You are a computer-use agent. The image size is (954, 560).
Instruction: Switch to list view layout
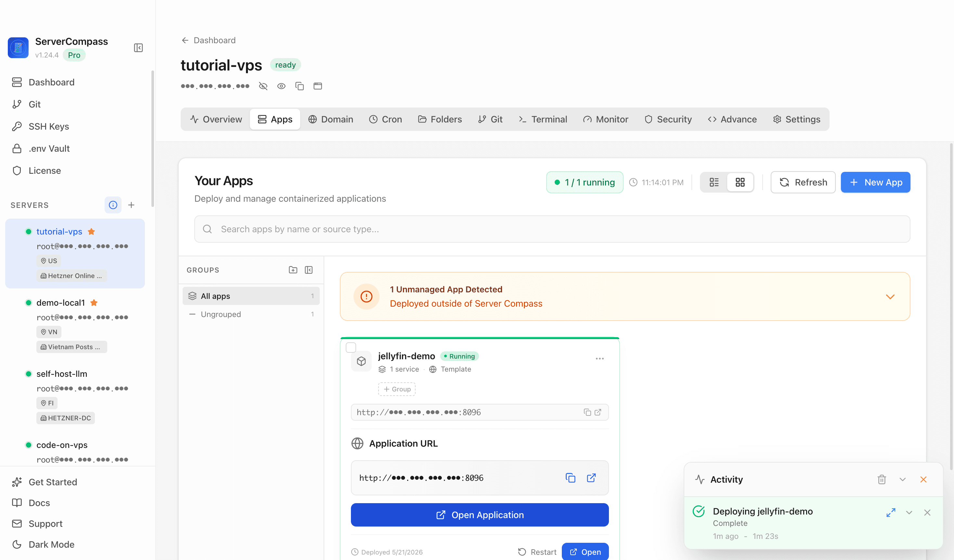tap(714, 182)
